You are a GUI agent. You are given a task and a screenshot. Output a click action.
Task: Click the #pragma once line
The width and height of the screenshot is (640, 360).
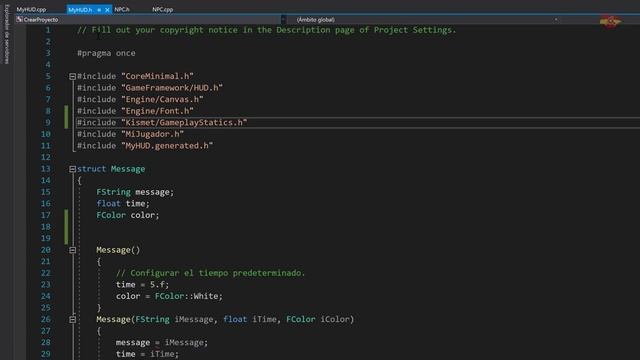tap(106, 53)
